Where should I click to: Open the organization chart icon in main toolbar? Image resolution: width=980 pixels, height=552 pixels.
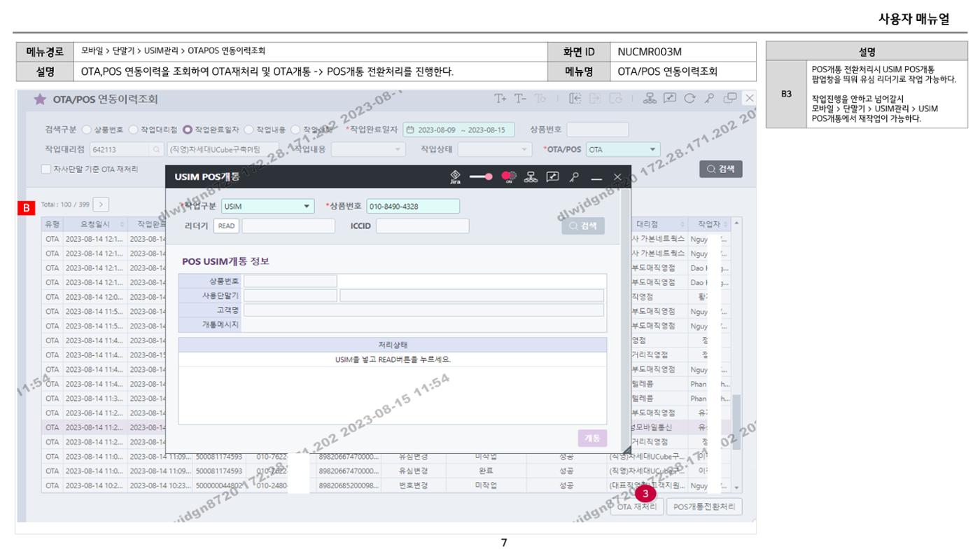[x=650, y=99]
